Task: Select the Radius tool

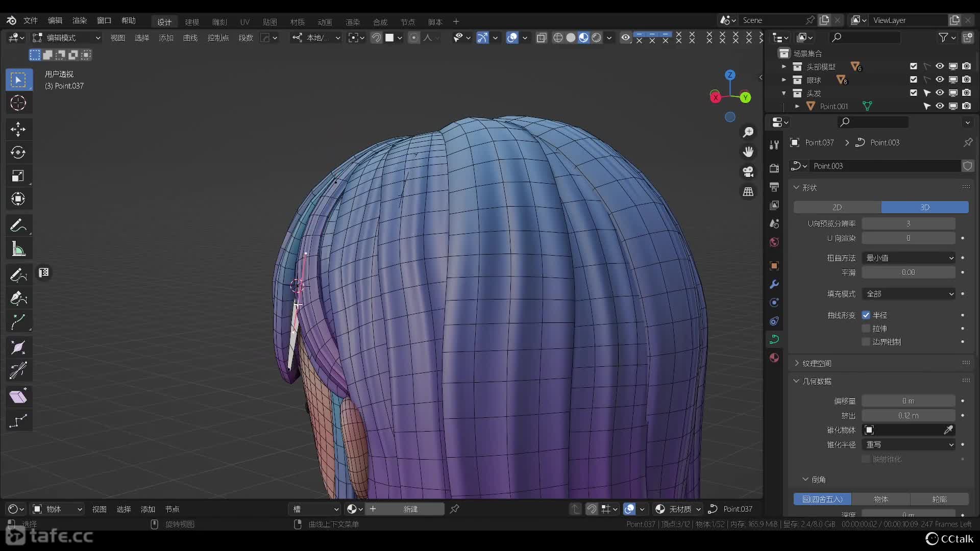Action: (x=18, y=347)
